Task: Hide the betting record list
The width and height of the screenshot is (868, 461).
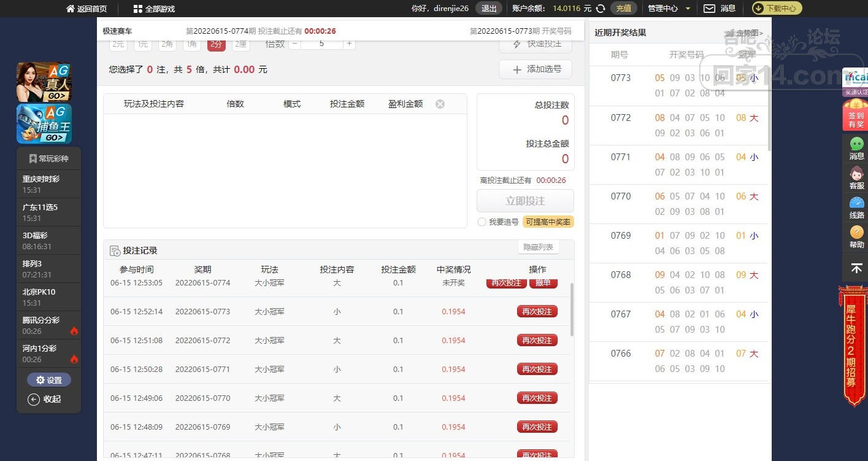Action: click(x=539, y=247)
